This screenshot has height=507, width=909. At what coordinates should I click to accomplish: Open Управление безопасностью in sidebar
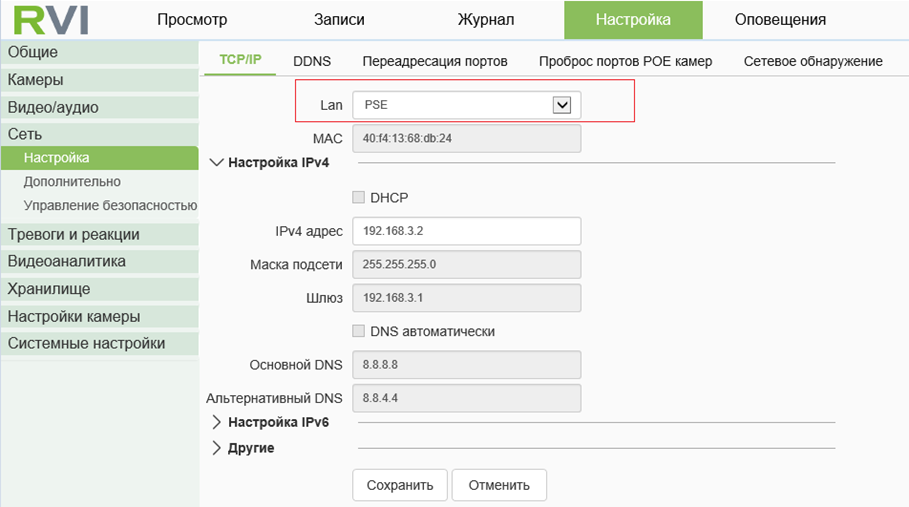pos(110,206)
